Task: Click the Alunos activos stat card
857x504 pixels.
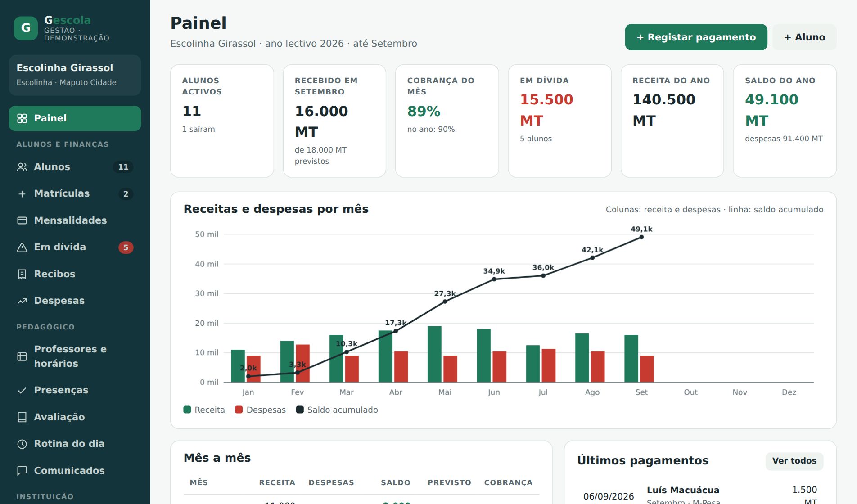Action: 222,121
